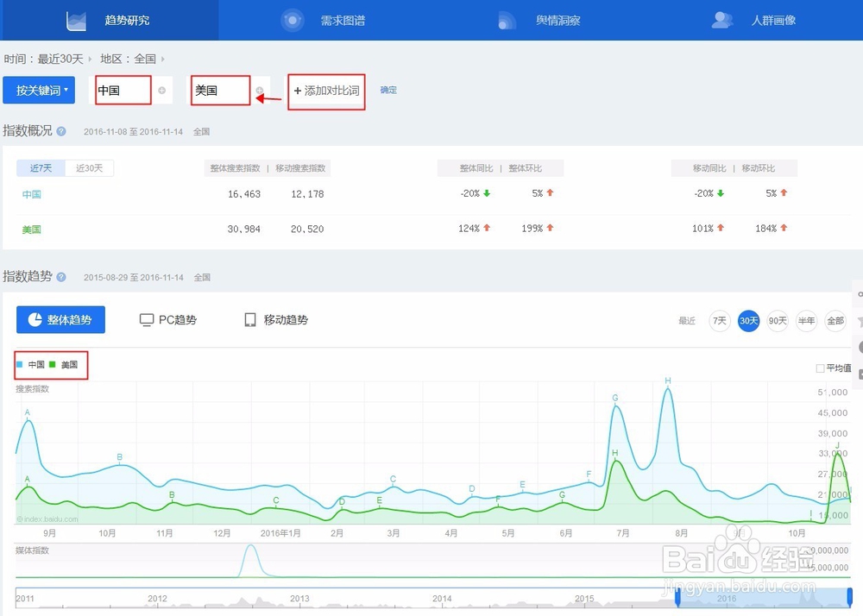Click 移动搜索指数 column header
This screenshot has width=863, height=616.
300,168
